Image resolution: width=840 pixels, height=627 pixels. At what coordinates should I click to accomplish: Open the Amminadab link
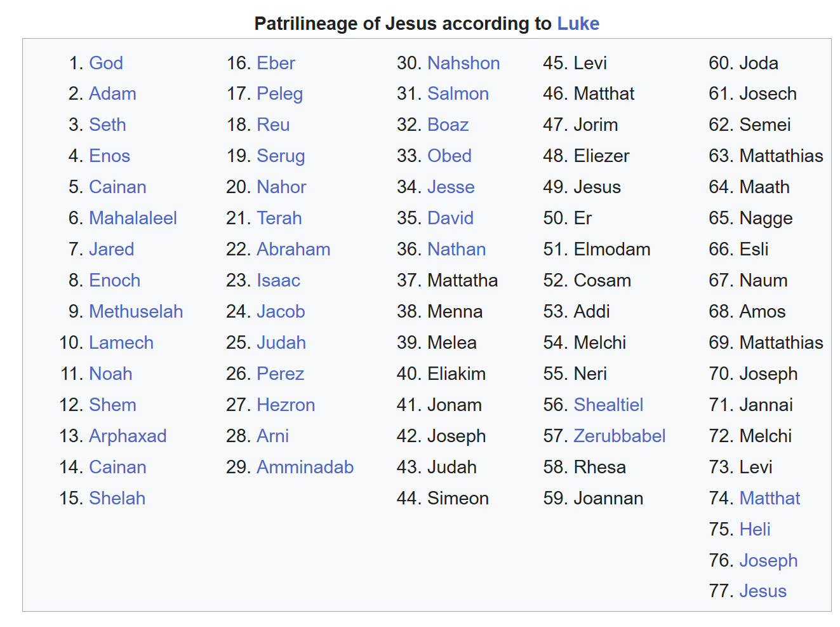pos(305,467)
